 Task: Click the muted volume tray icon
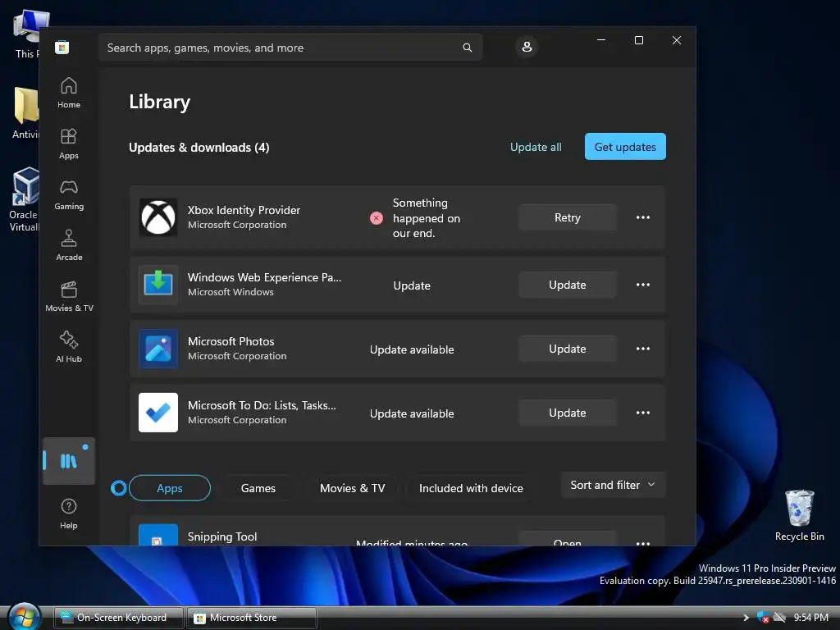coord(779,617)
